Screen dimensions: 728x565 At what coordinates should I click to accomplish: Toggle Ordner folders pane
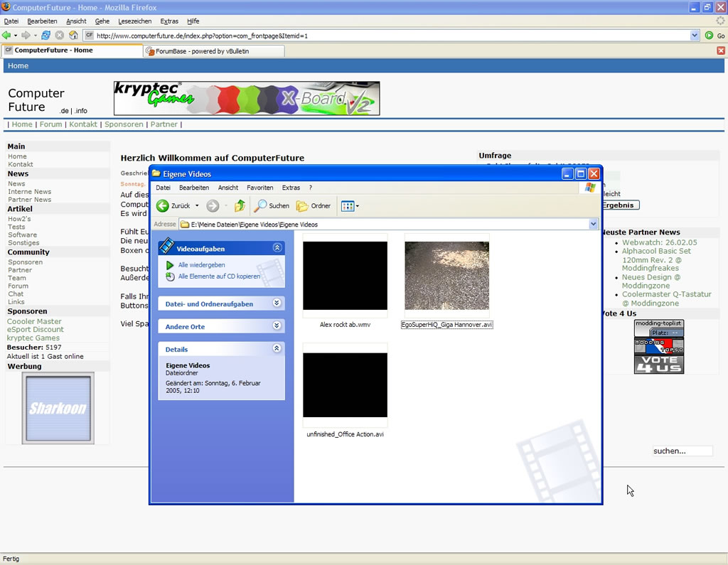314,205
